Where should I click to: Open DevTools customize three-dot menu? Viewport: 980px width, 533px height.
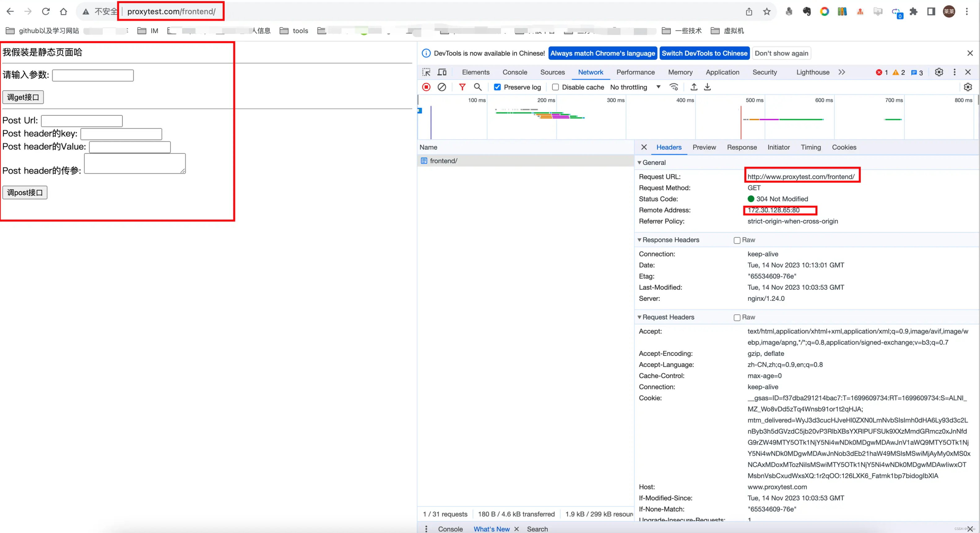(954, 72)
